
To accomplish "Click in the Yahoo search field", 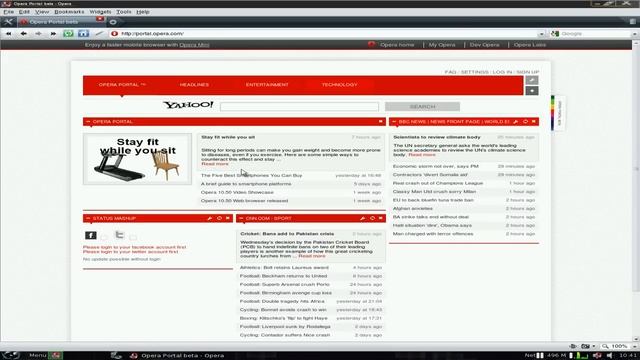I will [x=299, y=107].
